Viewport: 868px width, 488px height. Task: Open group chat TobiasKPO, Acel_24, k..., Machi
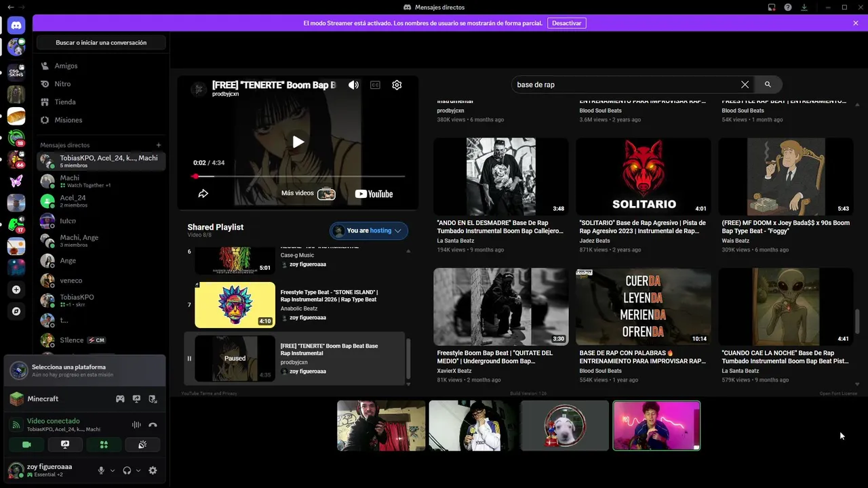click(x=101, y=161)
